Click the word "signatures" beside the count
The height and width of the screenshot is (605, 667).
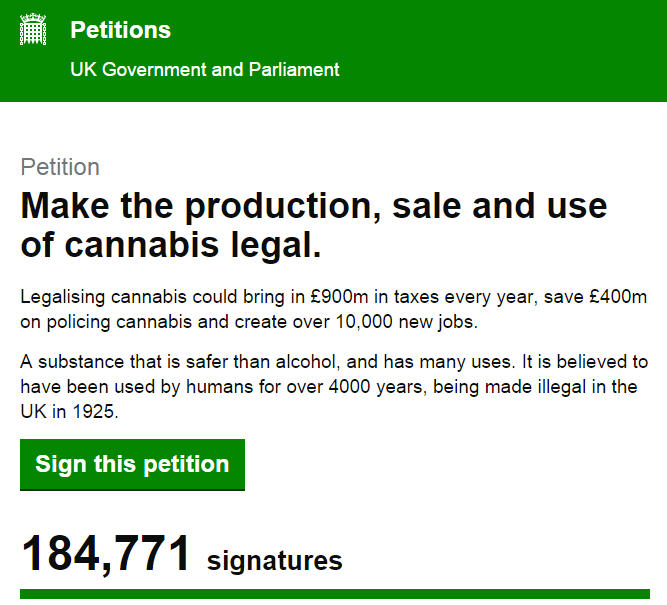[275, 561]
